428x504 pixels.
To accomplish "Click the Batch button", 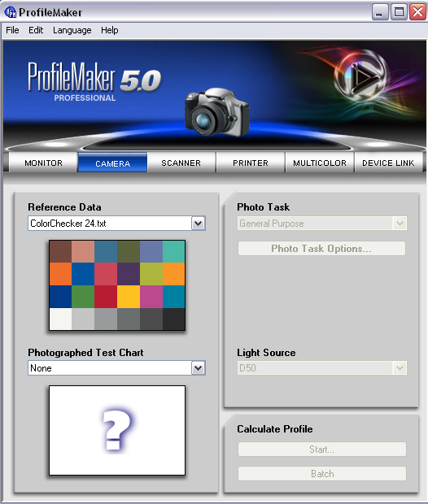I will point(321,474).
